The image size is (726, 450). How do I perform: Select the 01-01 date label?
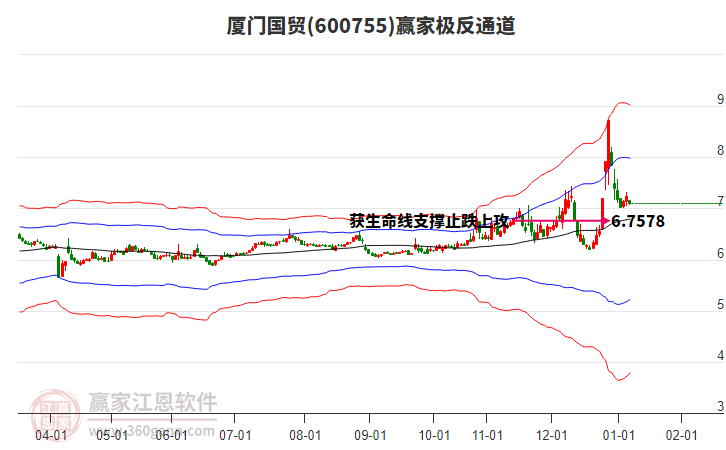(x=618, y=435)
